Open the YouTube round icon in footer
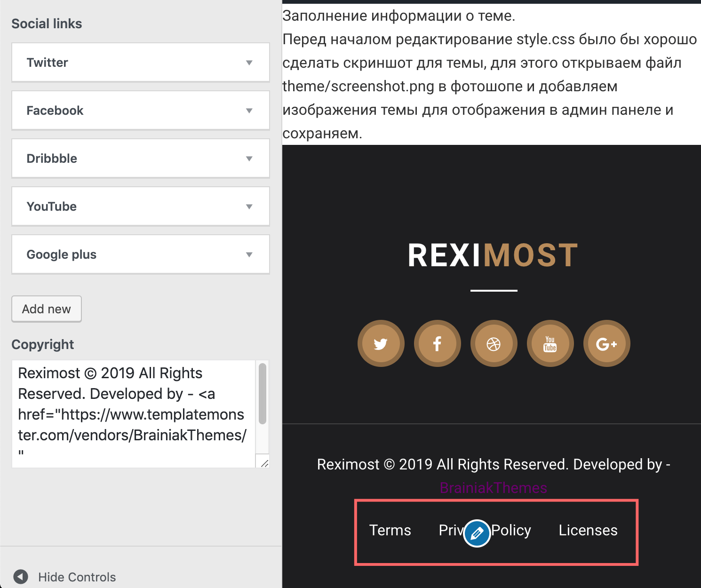Screen dimensions: 701x588 click(x=550, y=343)
